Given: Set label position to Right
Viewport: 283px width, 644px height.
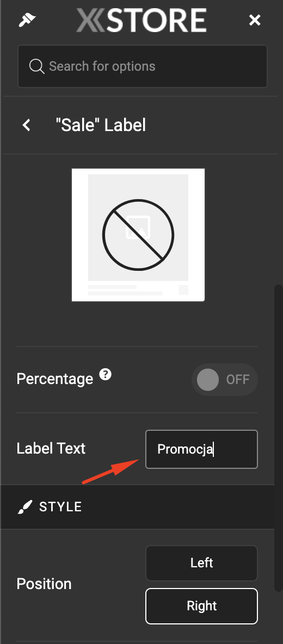Looking at the screenshot, I should [x=202, y=606].
